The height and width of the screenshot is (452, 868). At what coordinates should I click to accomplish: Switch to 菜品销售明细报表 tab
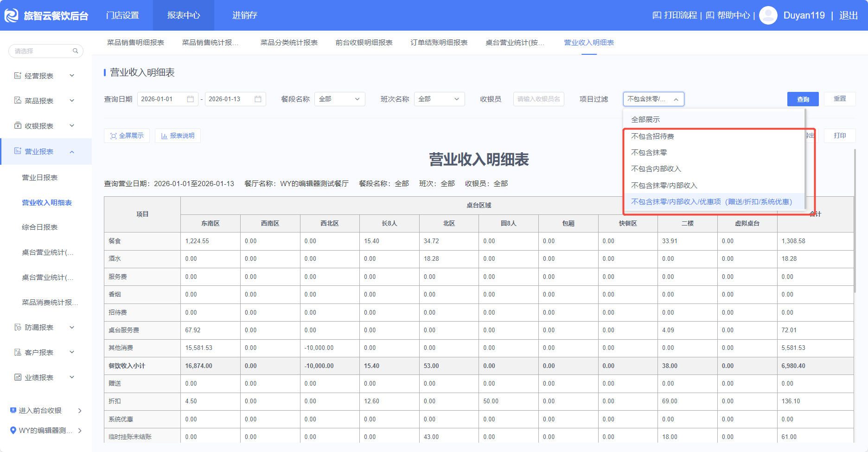[x=135, y=43]
